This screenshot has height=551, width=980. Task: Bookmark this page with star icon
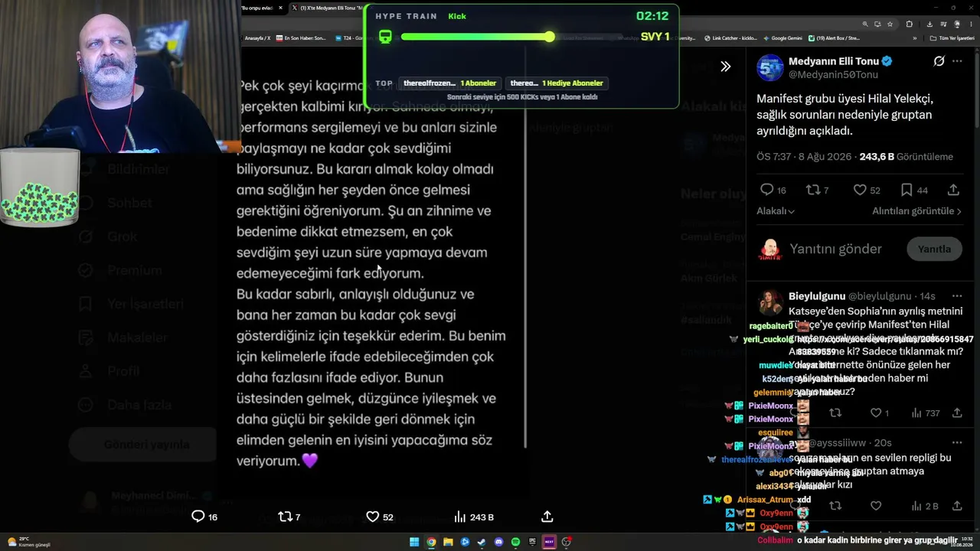pyautogui.click(x=890, y=24)
